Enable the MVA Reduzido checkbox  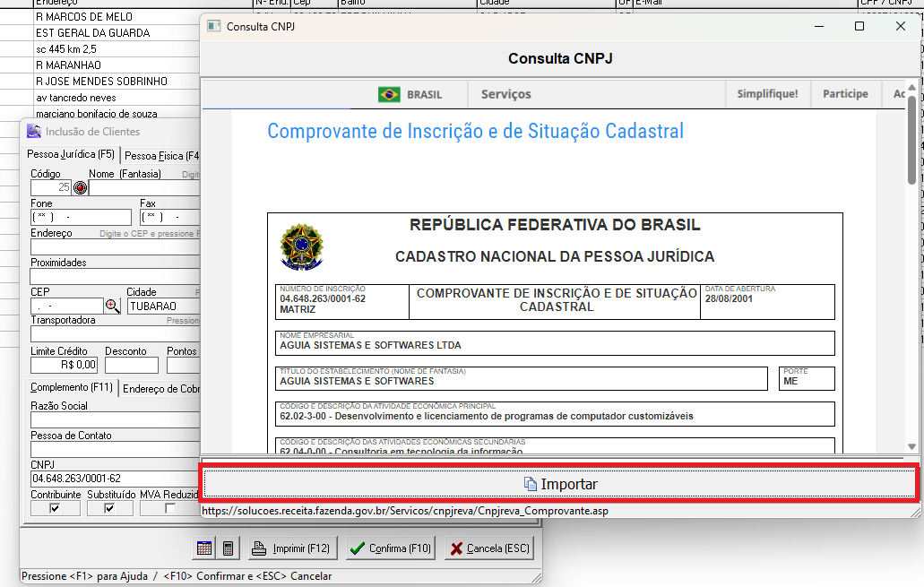coord(170,509)
